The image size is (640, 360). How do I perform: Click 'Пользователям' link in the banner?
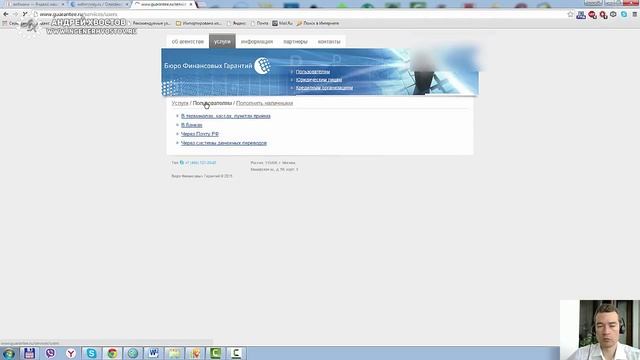tap(313, 72)
